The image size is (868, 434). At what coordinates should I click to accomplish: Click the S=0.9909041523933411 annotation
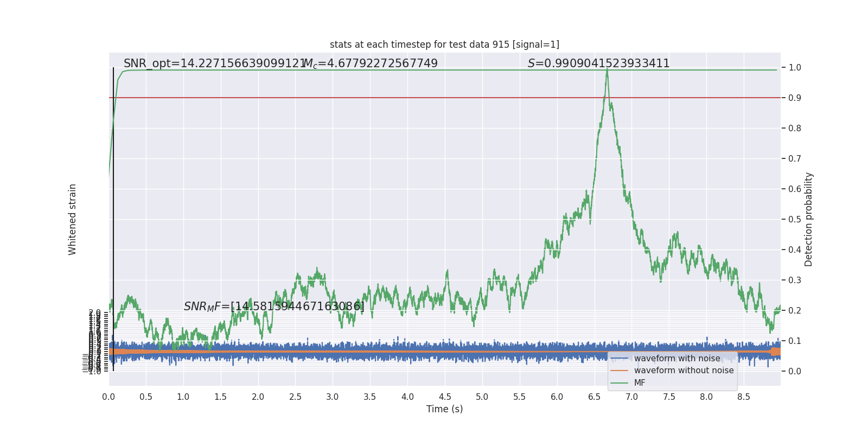pos(599,63)
